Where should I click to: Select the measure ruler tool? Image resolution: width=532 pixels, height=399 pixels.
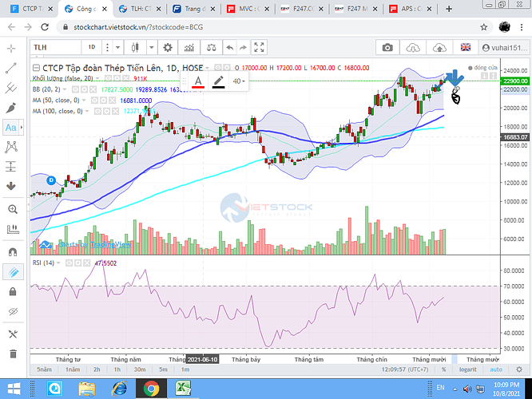click(x=13, y=229)
